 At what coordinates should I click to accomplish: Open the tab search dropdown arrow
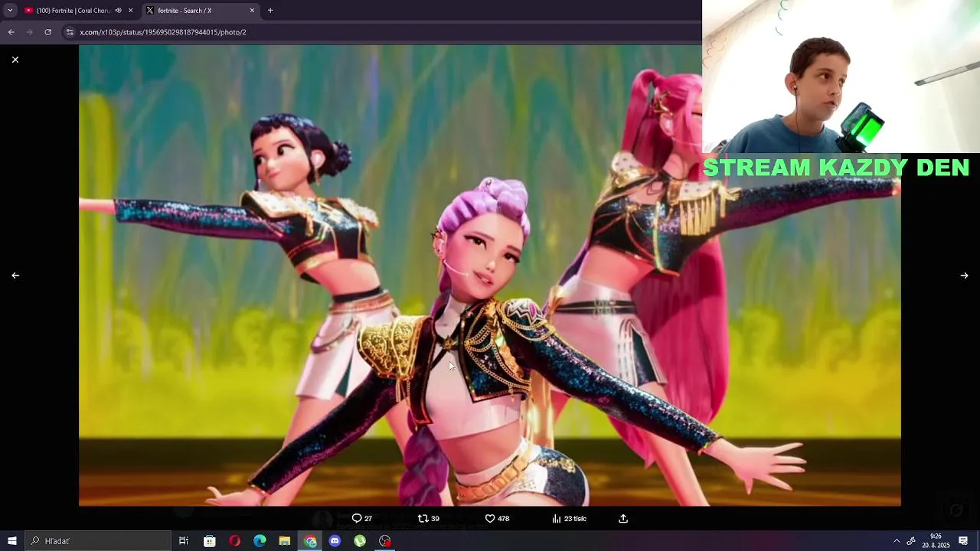click(10, 11)
